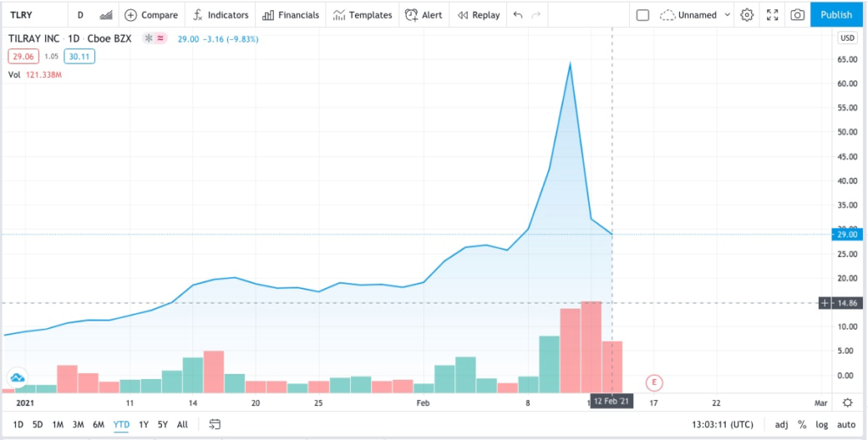Click the USD currency label

coord(847,38)
